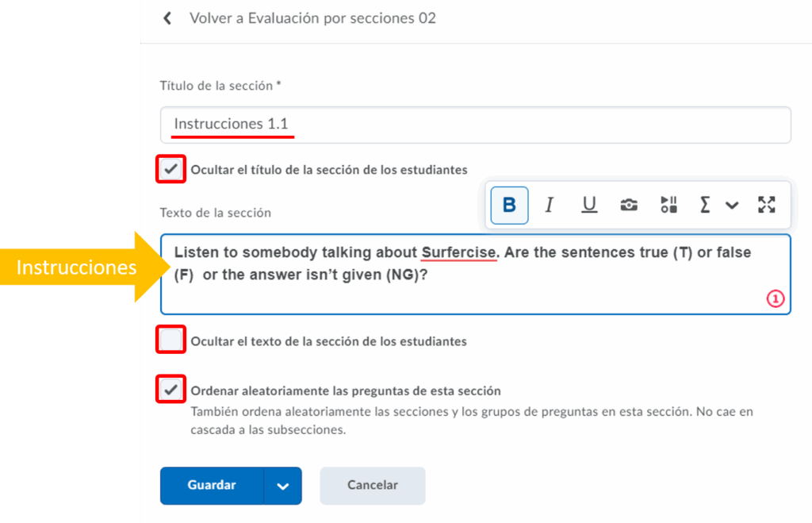Check Ocultar el texto de la sección

pos(170,340)
